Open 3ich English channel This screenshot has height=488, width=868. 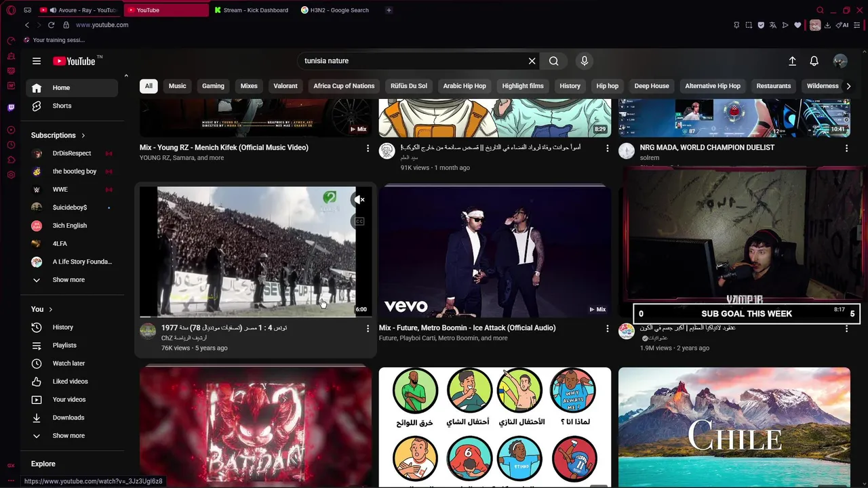72,226
